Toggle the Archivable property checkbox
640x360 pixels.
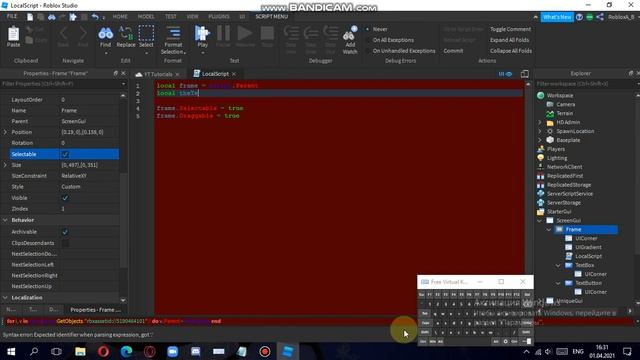click(x=65, y=232)
